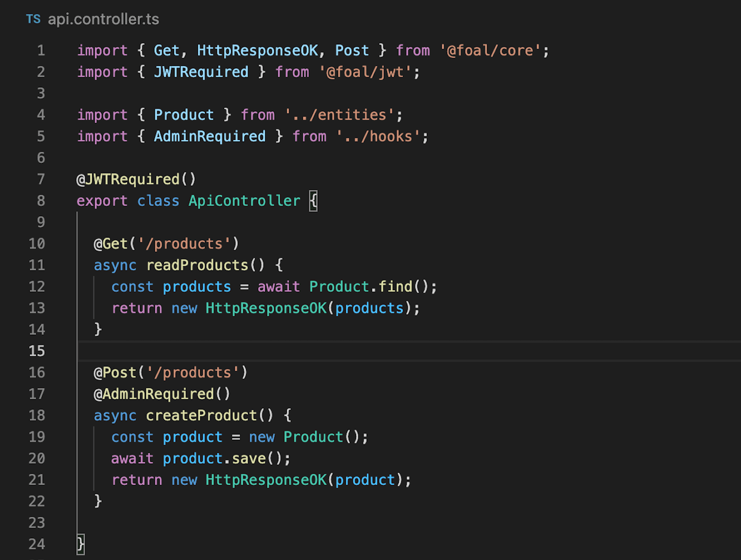
Task: Click the ApiController class name
Action: [x=244, y=201]
